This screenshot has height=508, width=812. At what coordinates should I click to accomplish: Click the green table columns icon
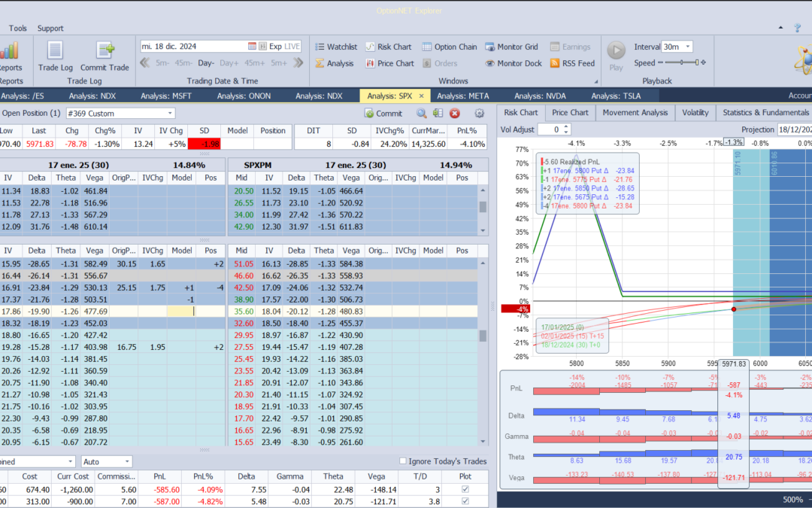[x=438, y=113]
